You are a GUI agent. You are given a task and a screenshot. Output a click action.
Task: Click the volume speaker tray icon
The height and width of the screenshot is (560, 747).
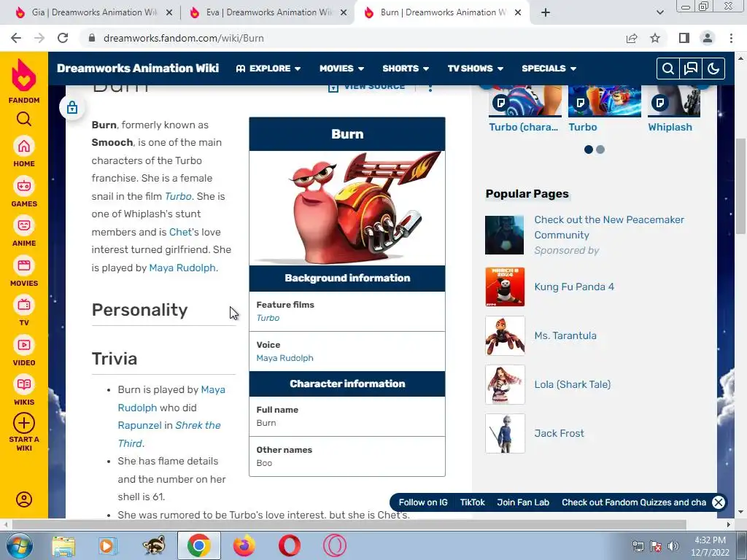click(x=673, y=546)
